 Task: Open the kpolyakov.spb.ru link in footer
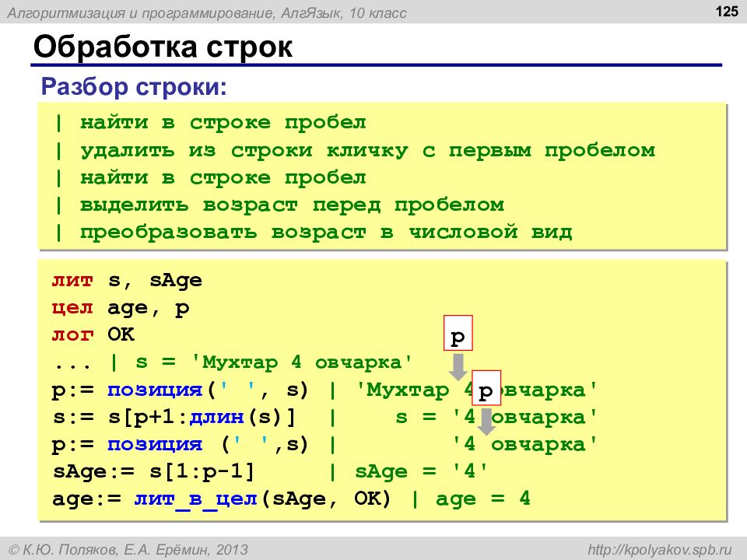coord(659,550)
